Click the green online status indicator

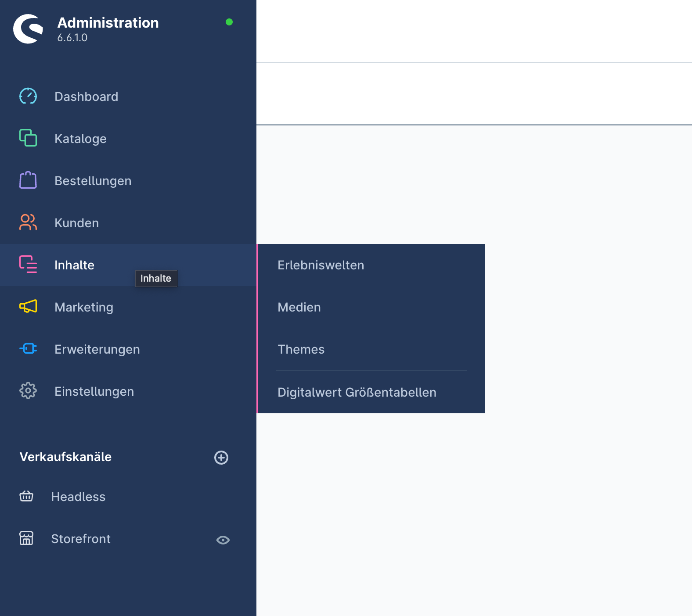(x=229, y=22)
